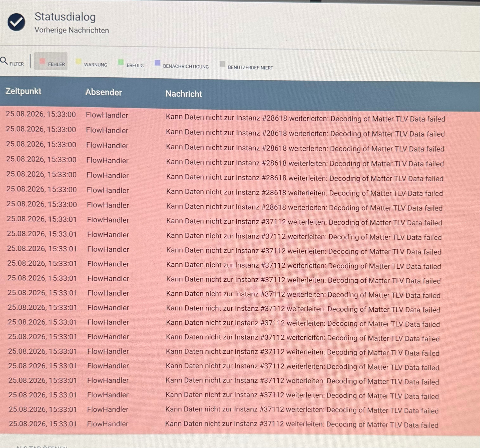Toggle the BENUTZERDEFINIERT filter
480x448 pixels.
[x=246, y=66]
